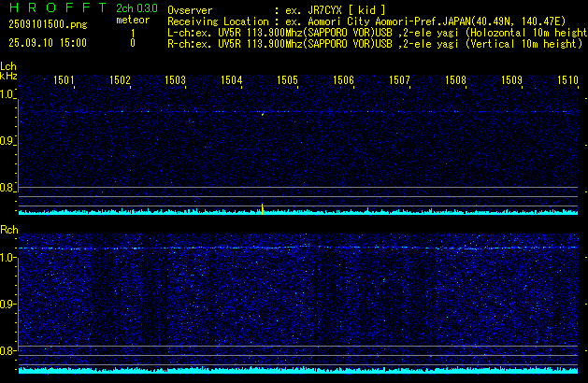Click the 1509 time marker
Viewport: 588px width, 383px height.
pos(511,80)
